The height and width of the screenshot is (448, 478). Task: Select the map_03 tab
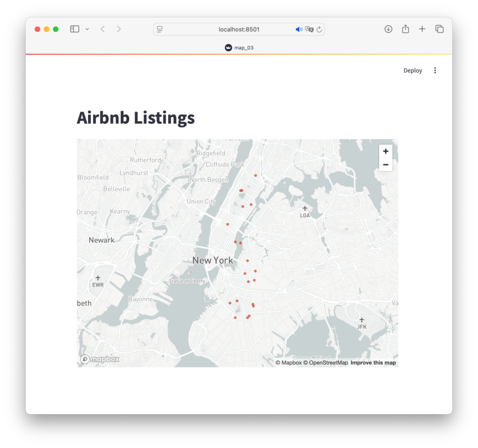click(x=239, y=48)
